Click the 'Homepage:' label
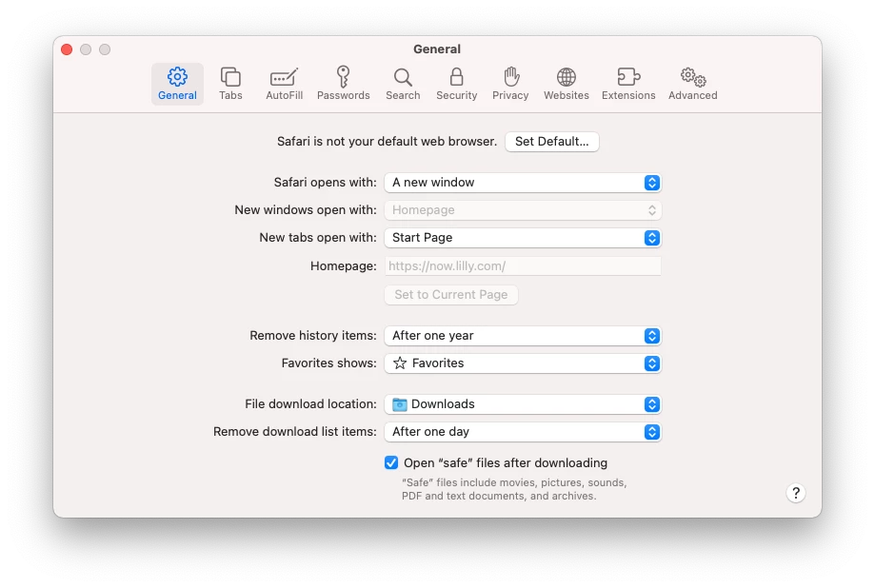The height and width of the screenshot is (588, 875). point(343,266)
